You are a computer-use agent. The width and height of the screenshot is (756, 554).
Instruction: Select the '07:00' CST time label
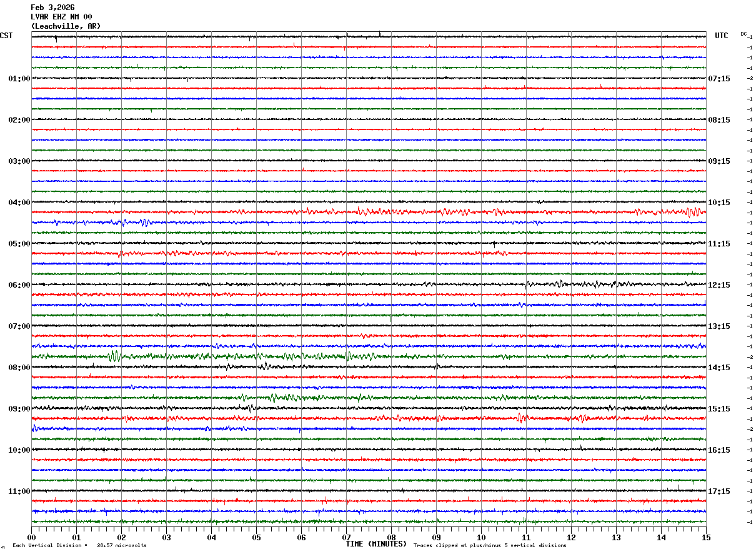click(x=19, y=326)
